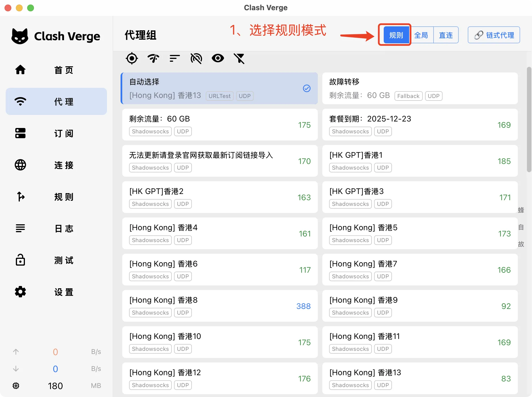532x397 pixels.
Task: Select the 故障转移 proxy group
Action: click(420, 88)
